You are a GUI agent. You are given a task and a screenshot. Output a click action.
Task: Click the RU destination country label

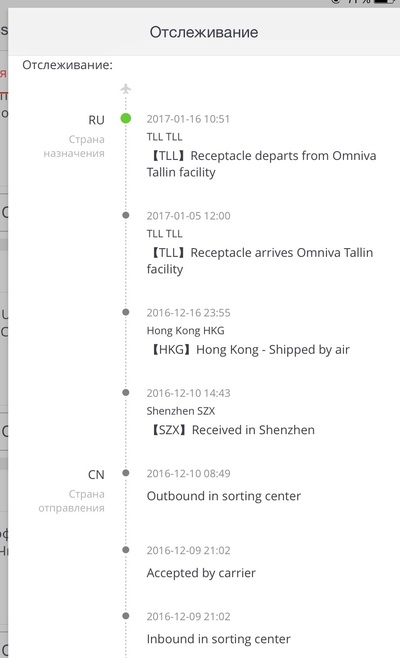(96, 120)
